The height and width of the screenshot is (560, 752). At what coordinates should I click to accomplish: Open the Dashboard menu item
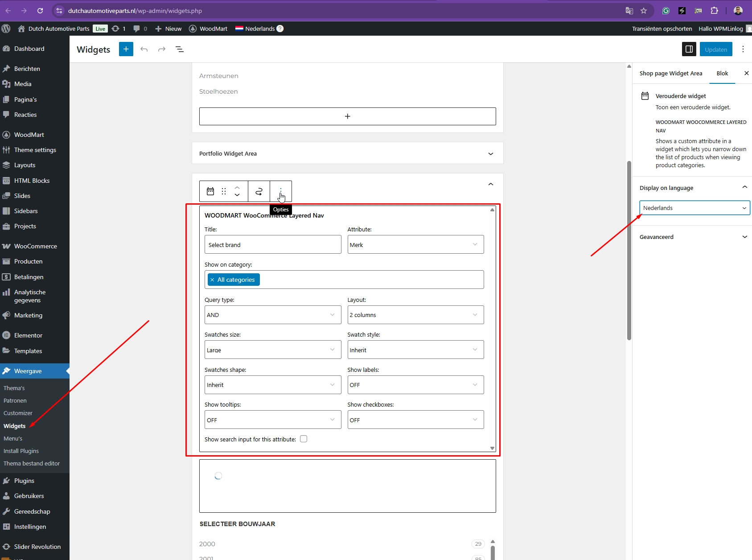coord(35,49)
